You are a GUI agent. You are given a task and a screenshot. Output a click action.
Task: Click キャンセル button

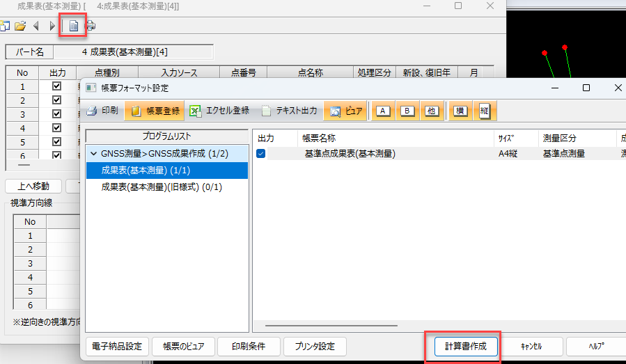pos(531,347)
